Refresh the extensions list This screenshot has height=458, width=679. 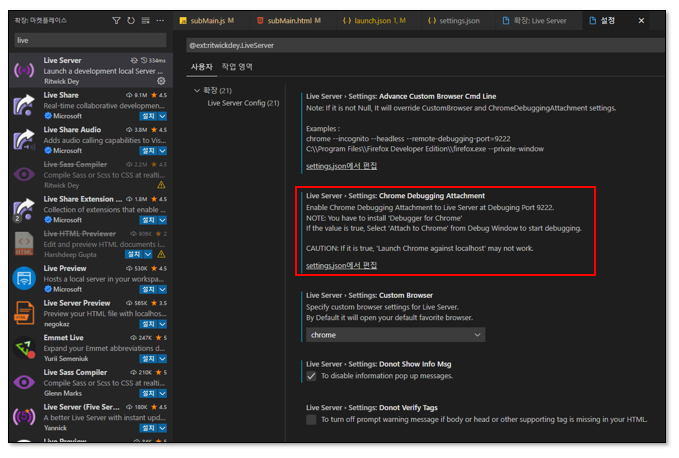tap(131, 20)
